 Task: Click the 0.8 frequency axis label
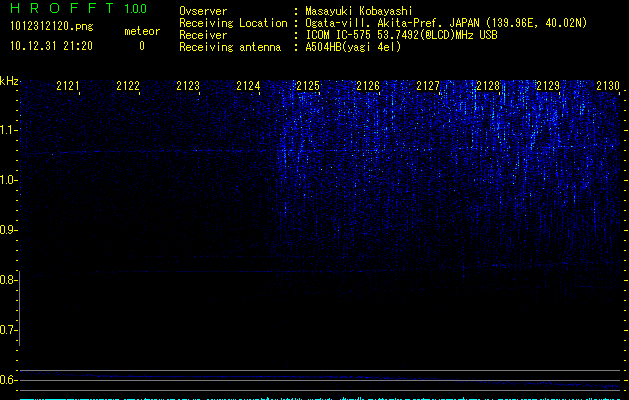[8, 280]
